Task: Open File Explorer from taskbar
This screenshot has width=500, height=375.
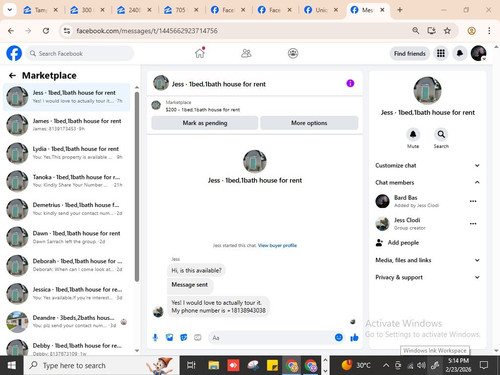Action: tap(213, 365)
